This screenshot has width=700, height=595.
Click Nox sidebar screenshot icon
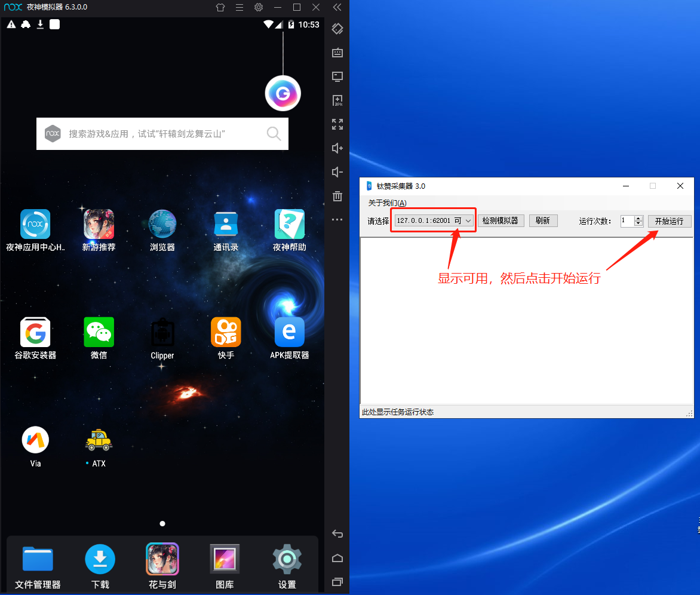(337, 76)
